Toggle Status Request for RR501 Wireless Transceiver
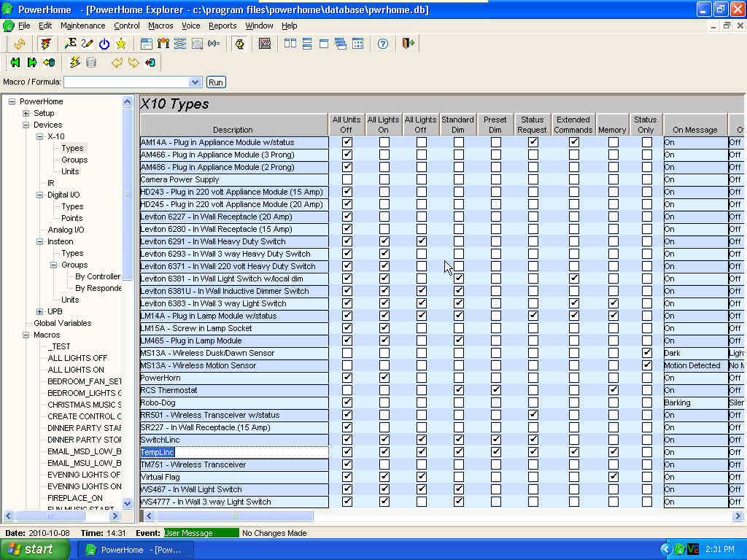This screenshot has height=560, width=747. tap(533, 414)
